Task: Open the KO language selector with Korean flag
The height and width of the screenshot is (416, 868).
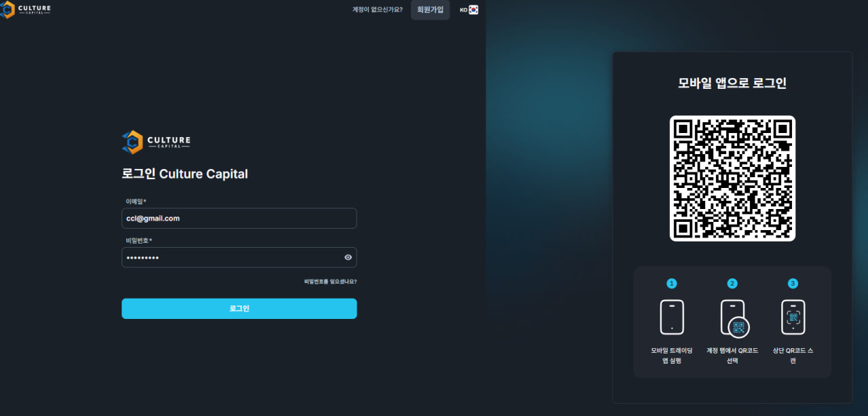Action: (469, 10)
